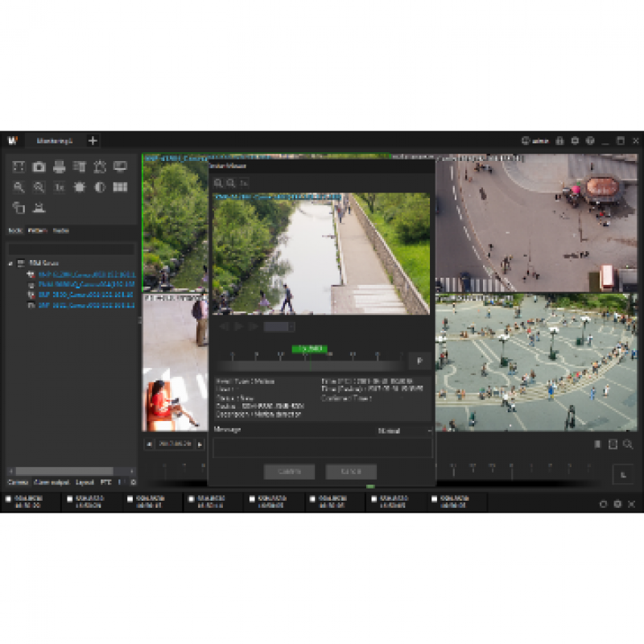644x644 pixels.
Task: Open the playback speed dropdown in event viewer
Action: click(x=279, y=327)
